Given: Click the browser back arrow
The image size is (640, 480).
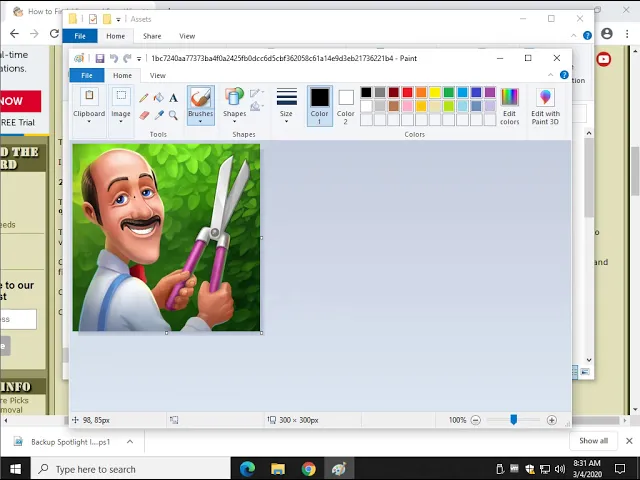Looking at the screenshot, I should pos(14,33).
